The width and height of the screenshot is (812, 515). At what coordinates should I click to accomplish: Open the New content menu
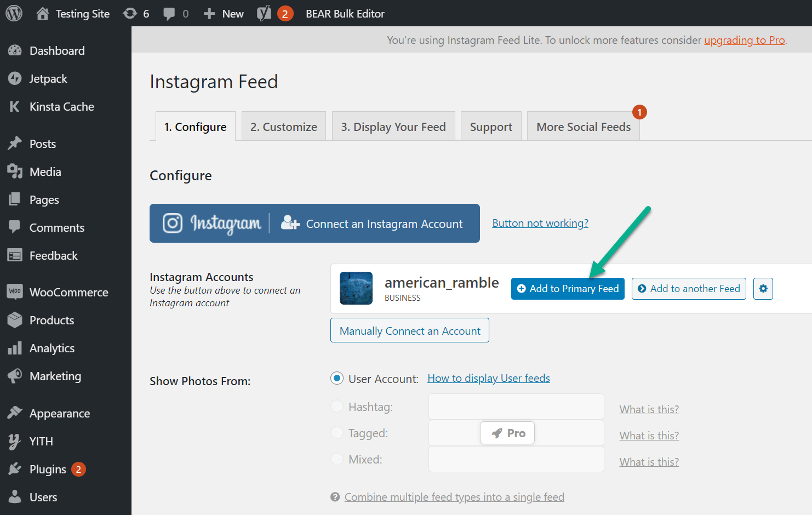(x=223, y=13)
